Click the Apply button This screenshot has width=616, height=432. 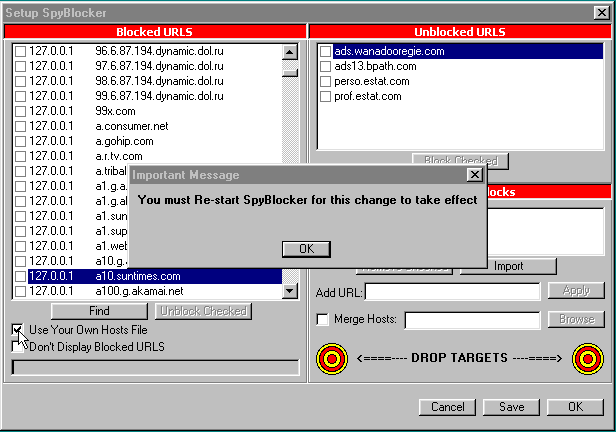click(x=576, y=291)
